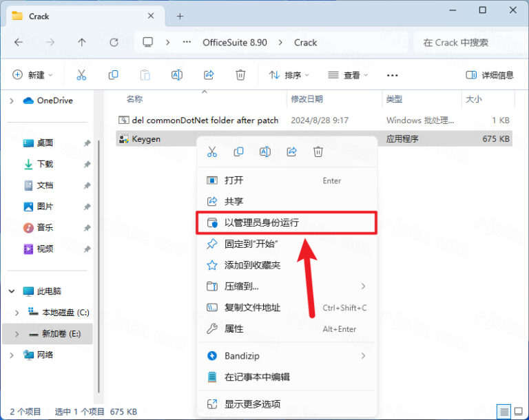Refresh the current folder view
This screenshot has width=529, height=420.
[114, 43]
